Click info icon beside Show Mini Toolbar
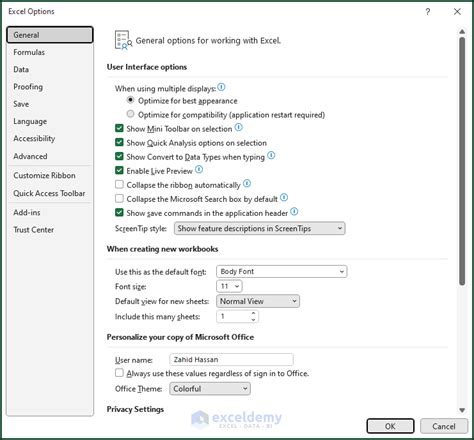 click(x=239, y=127)
